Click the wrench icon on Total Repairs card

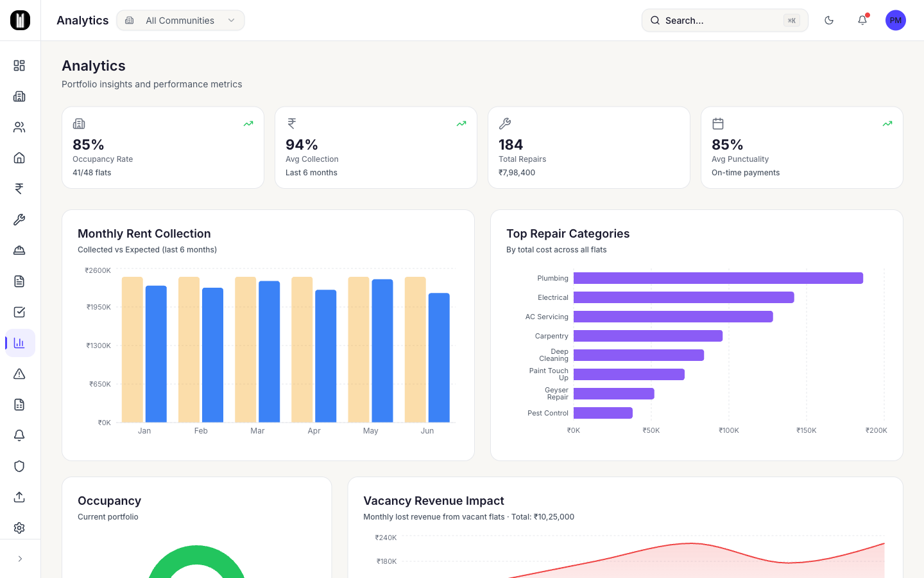[x=505, y=123]
